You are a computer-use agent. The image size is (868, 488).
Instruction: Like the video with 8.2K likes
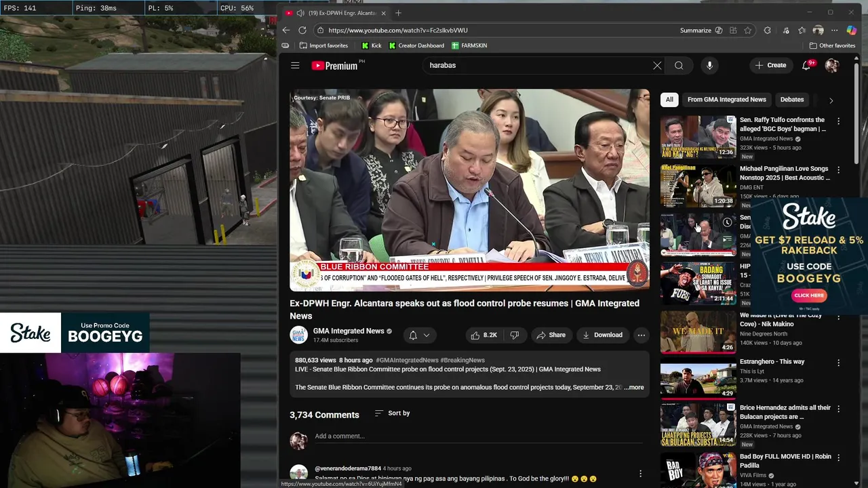[484, 335]
